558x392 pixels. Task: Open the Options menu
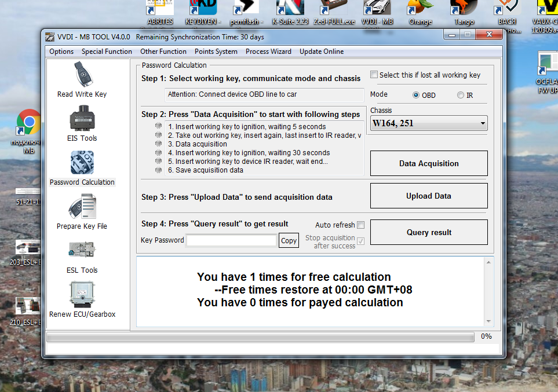point(61,51)
